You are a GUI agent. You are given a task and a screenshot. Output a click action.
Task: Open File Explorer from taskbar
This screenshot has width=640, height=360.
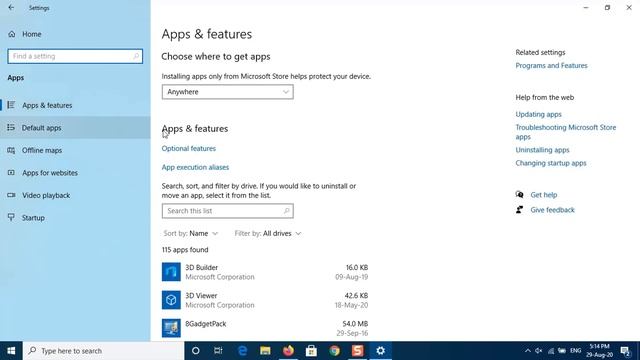[x=265, y=351]
